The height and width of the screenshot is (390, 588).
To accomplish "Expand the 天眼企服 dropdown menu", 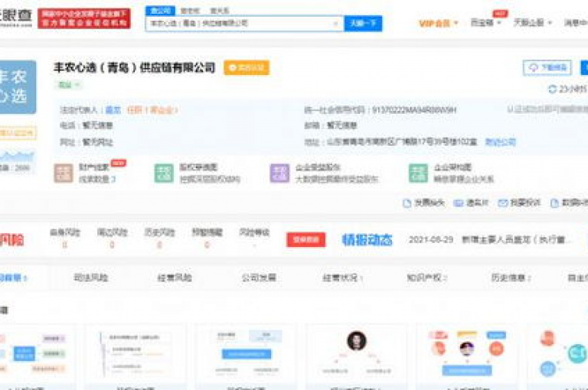I will (x=533, y=22).
